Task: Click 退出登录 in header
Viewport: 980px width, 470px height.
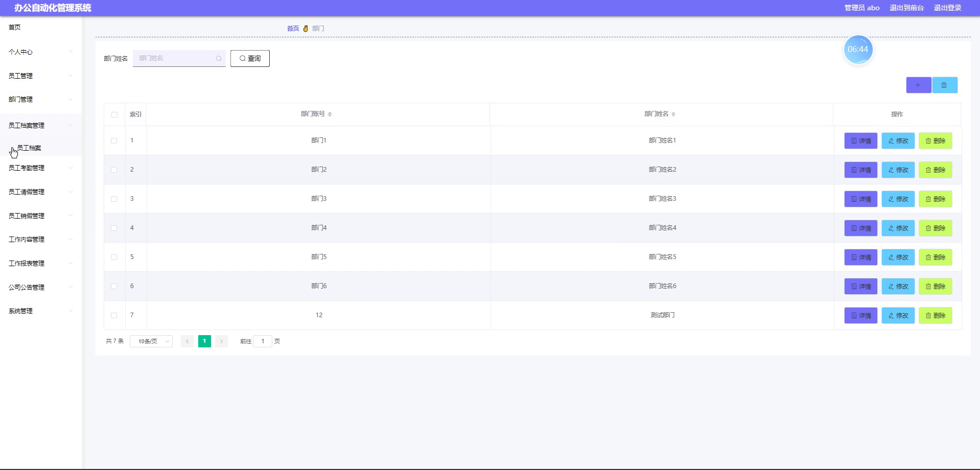Action: pos(948,8)
